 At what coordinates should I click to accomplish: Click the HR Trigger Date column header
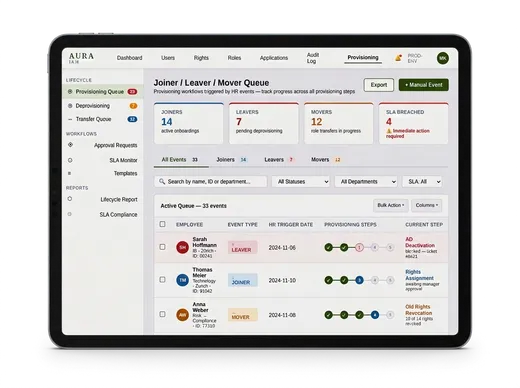291,225
